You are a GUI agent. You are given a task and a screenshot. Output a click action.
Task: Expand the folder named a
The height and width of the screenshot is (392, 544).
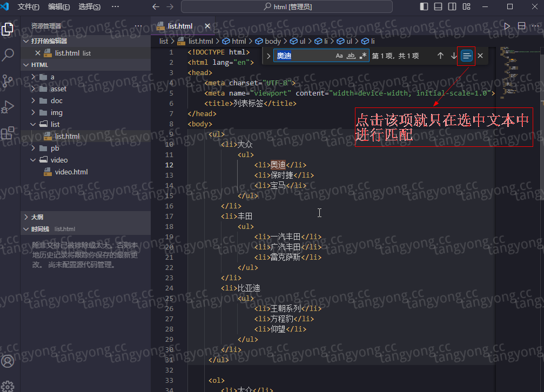(x=33, y=77)
